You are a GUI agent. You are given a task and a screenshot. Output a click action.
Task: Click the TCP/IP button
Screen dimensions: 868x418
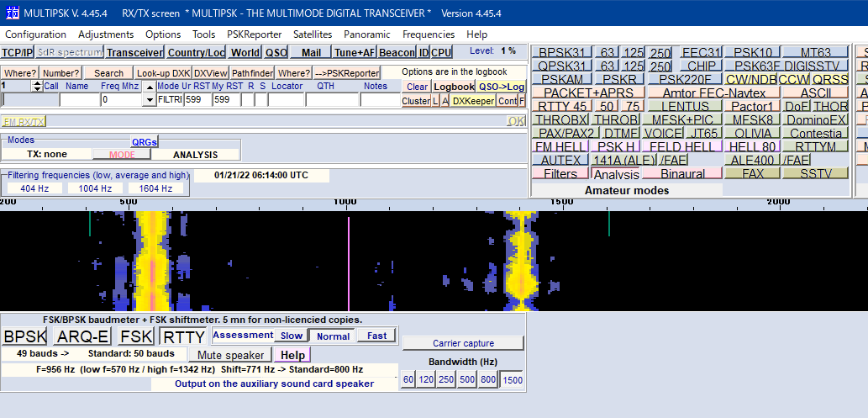[17, 53]
